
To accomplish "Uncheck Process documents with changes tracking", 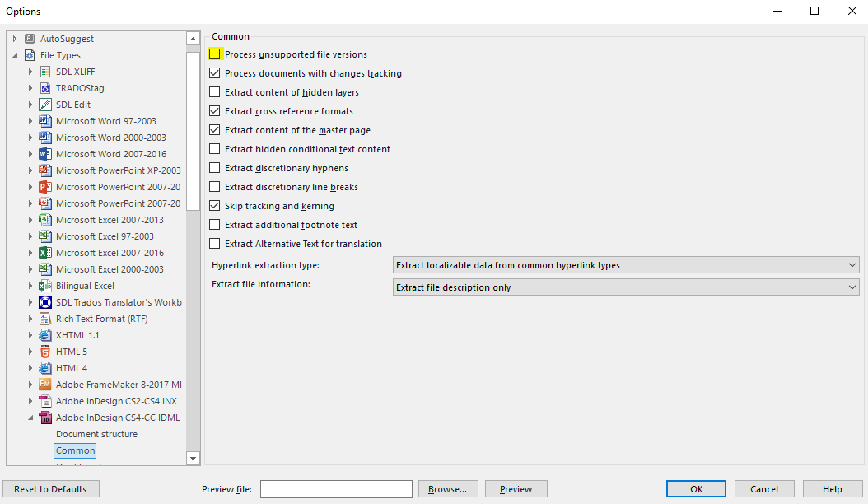I will tap(215, 73).
